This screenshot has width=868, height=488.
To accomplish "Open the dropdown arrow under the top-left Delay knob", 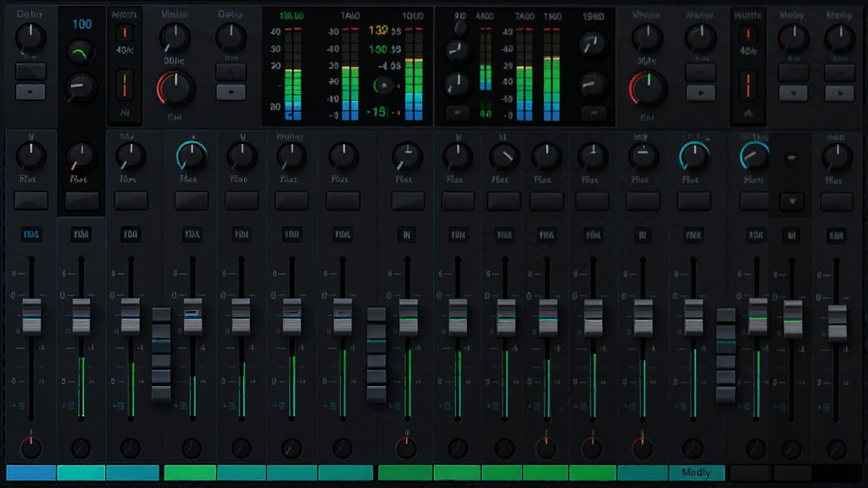I will [31, 91].
